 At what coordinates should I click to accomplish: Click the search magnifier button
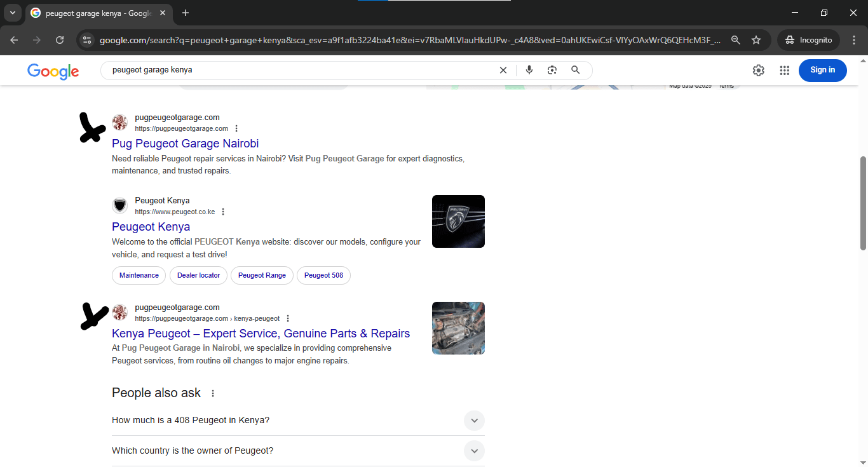[576, 70]
